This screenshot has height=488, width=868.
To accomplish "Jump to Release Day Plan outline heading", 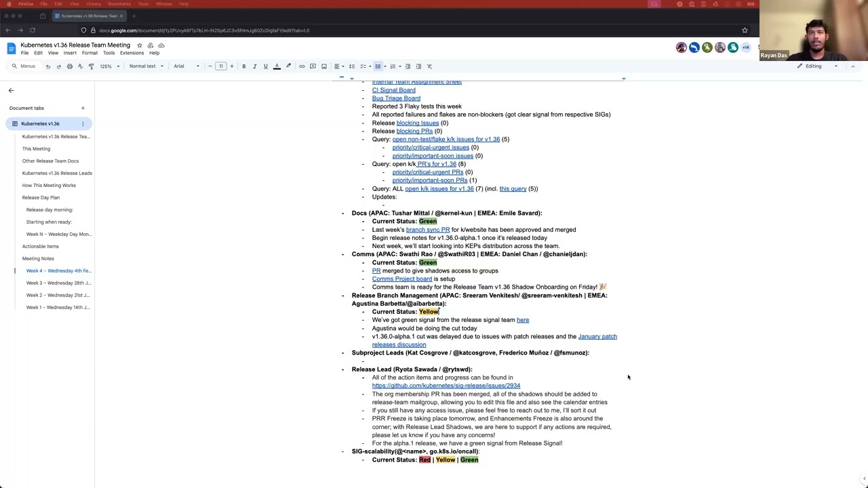I will [x=41, y=197].
